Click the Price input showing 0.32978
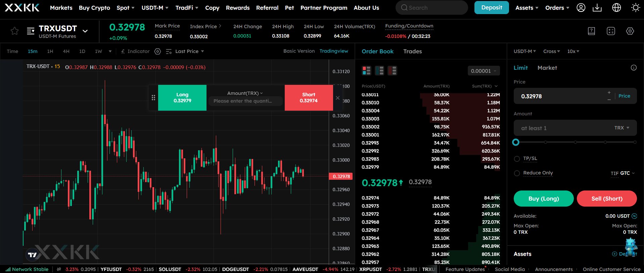Viewport: 644px width, 273px height. 575,96
